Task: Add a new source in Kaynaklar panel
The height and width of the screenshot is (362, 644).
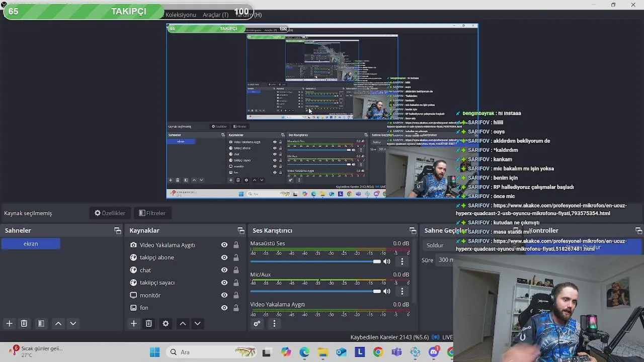Action: 134,324
